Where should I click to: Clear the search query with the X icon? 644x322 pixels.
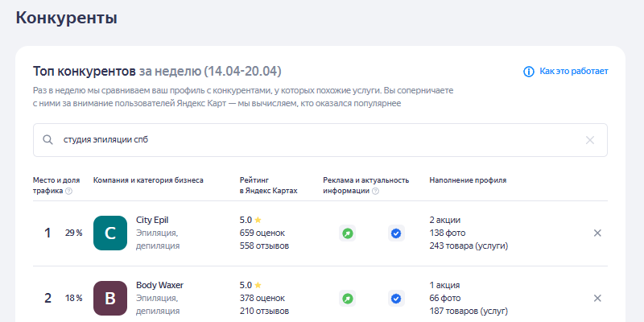coord(590,140)
